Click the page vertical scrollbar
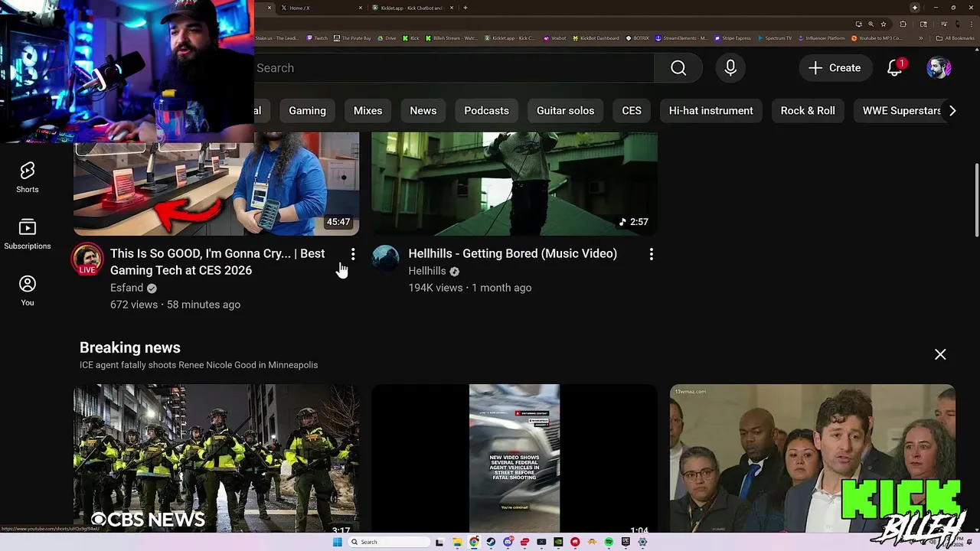This screenshot has width=980, height=551. pos(976,201)
